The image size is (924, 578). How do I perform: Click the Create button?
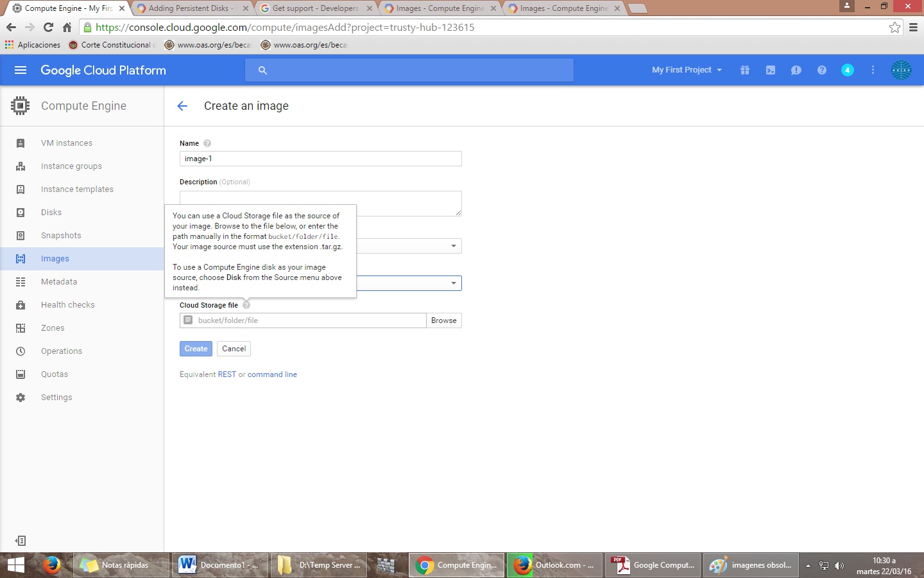pyautogui.click(x=196, y=349)
